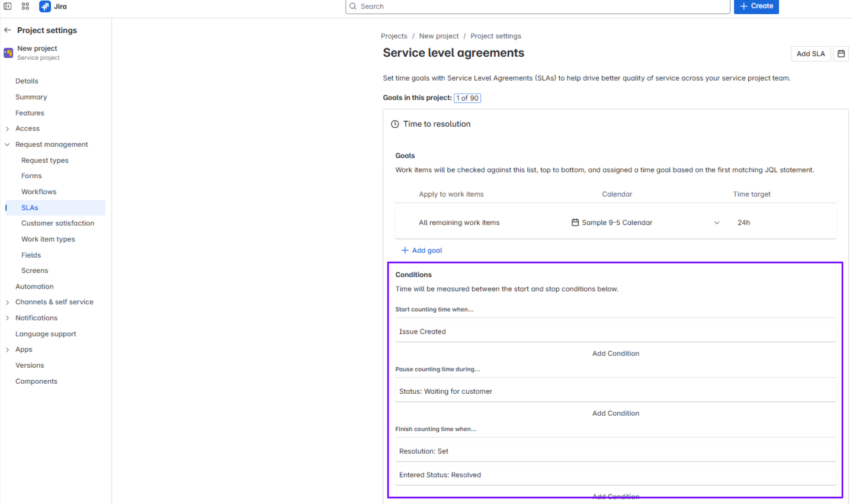The height and width of the screenshot is (504, 853).
Task: Open the Sample 9-5 Calendar dropdown
Action: pyautogui.click(x=717, y=222)
